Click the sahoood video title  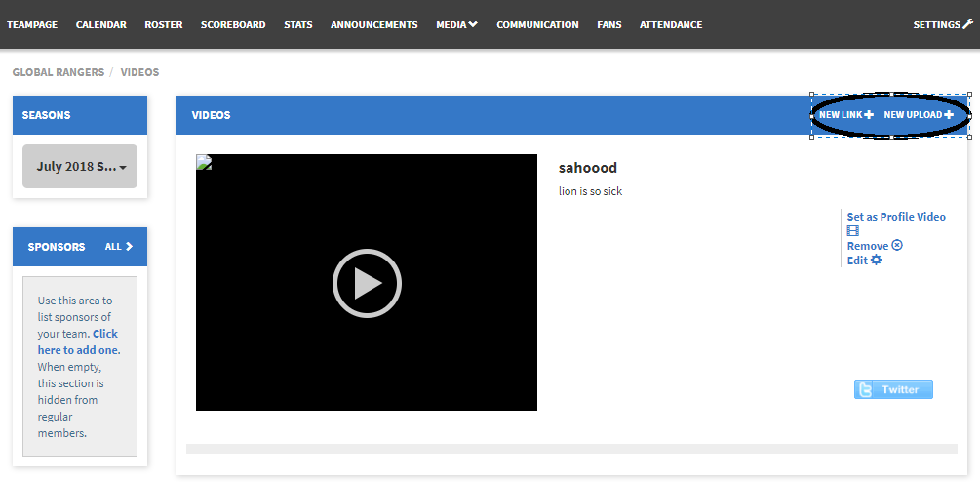coord(587,168)
